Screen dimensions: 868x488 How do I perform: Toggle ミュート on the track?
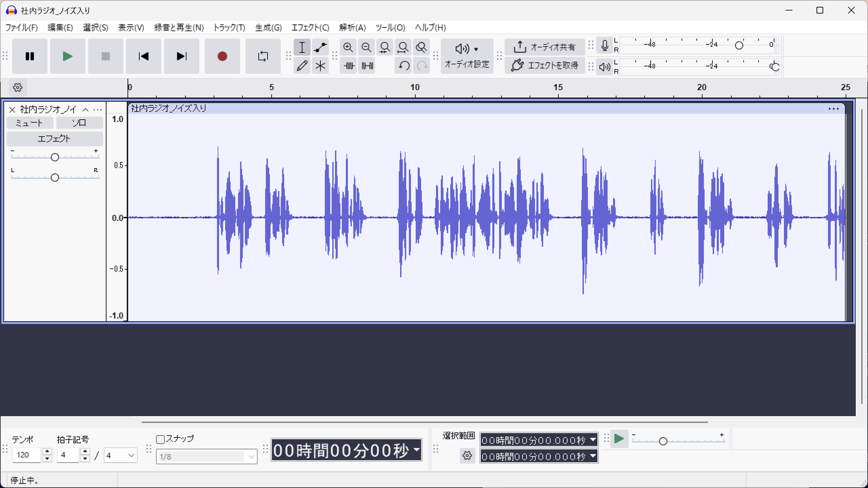pyautogui.click(x=30, y=123)
